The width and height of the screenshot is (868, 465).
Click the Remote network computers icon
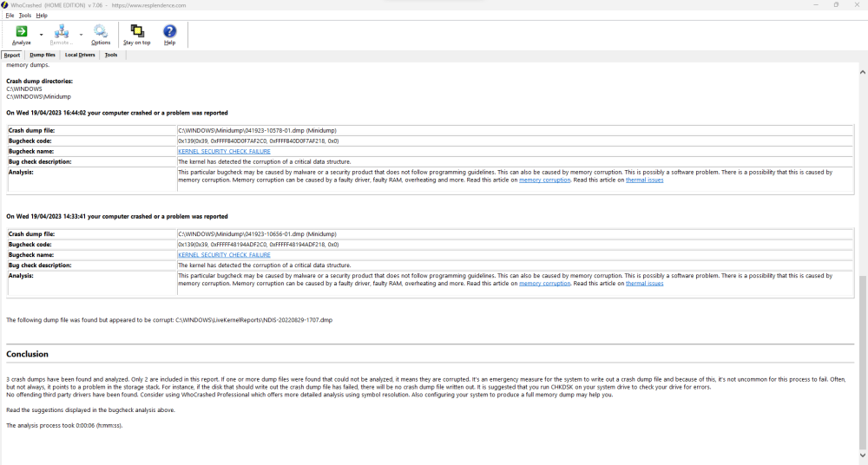click(61, 32)
